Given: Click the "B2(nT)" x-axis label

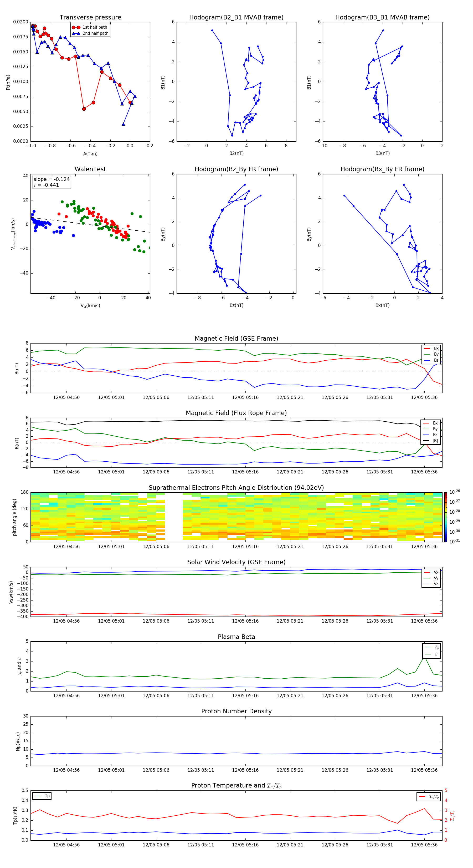Looking at the screenshot, I should point(236,153).
